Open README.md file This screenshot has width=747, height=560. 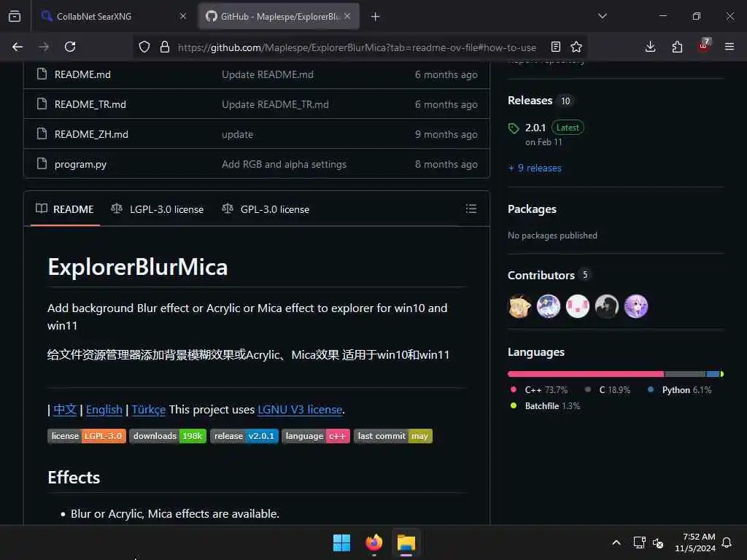tap(82, 74)
